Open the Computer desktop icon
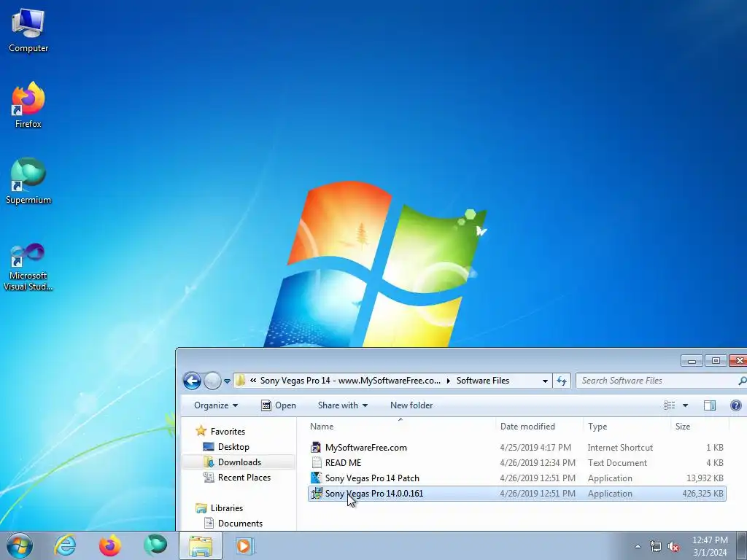Image resolution: width=747 pixels, height=560 pixels. pos(28,31)
